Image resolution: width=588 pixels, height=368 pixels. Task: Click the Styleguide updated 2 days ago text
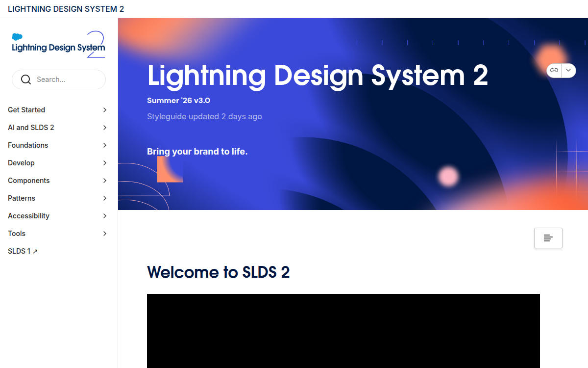pos(204,116)
